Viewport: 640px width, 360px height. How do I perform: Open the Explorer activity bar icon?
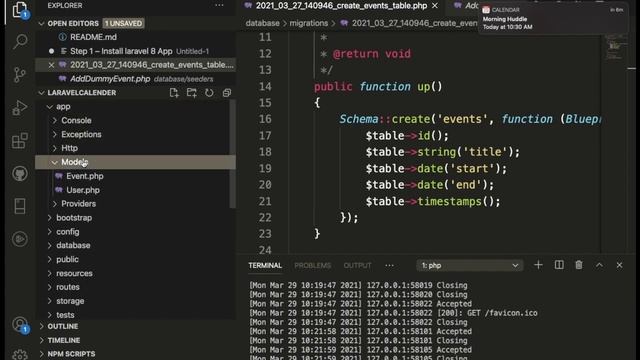pyautogui.click(x=20, y=10)
